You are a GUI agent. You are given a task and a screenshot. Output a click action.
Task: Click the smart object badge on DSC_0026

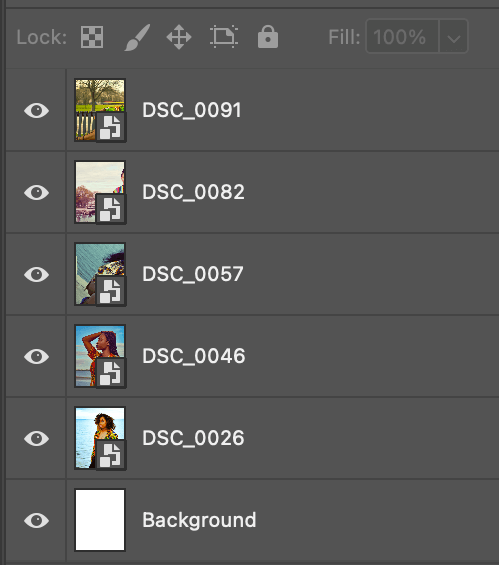(111, 455)
